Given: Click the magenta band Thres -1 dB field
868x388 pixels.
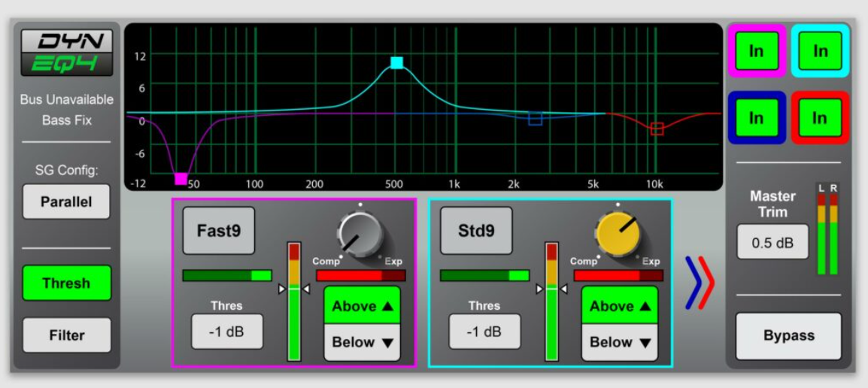Looking at the screenshot, I should click(227, 332).
